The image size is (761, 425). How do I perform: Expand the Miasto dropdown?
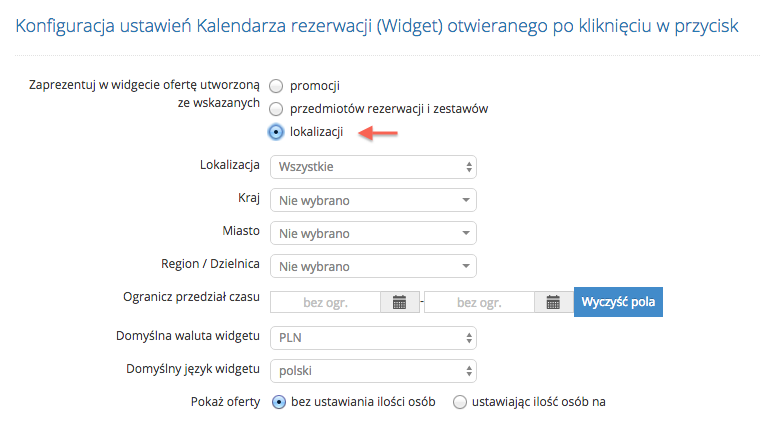(373, 233)
